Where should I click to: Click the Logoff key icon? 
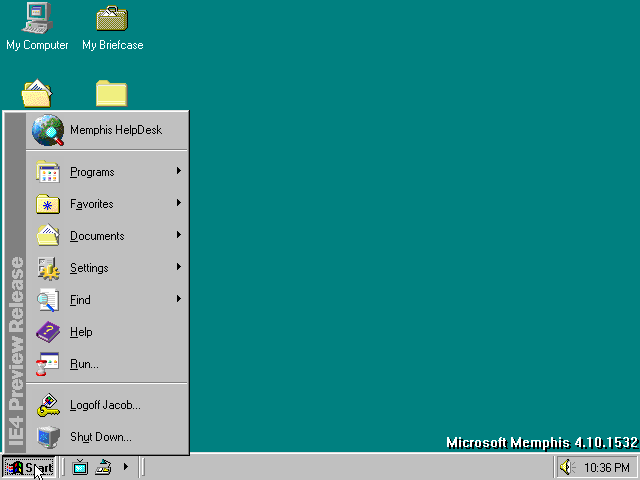48,405
